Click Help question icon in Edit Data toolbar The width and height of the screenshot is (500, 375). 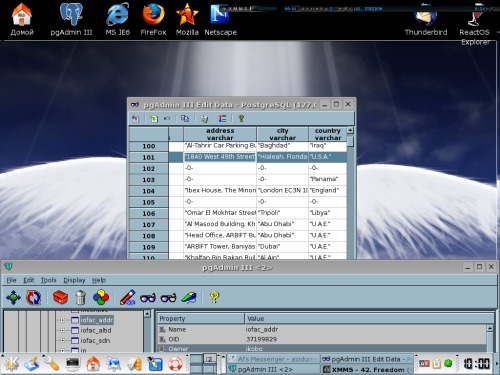[241, 118]
